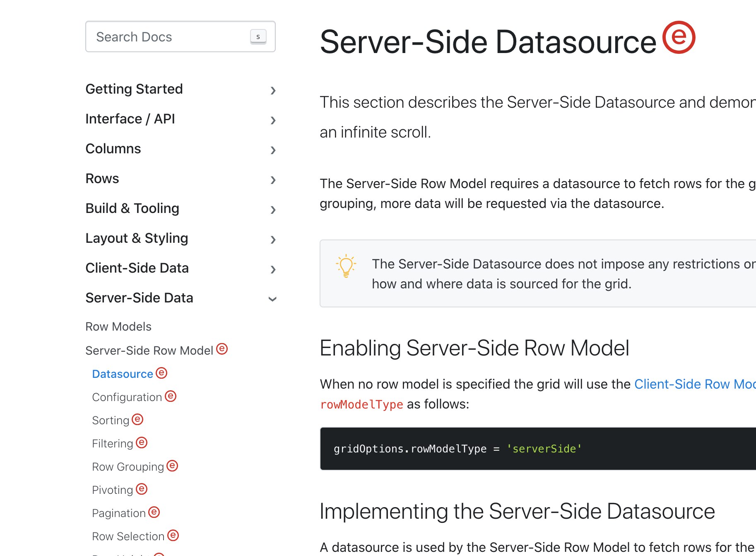Open the Columns menu item

[x=113, y=149]
